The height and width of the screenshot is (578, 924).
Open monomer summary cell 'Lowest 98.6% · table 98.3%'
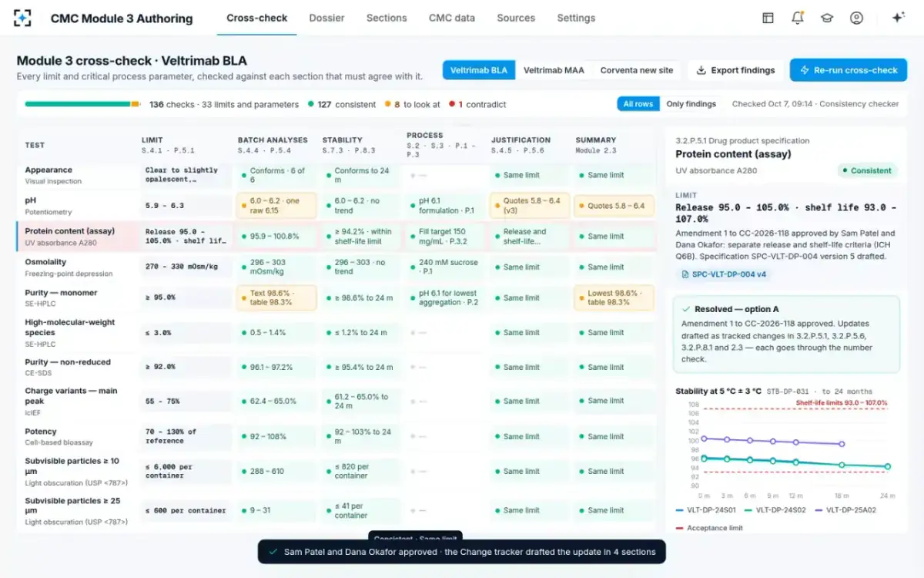pos(614,297)
